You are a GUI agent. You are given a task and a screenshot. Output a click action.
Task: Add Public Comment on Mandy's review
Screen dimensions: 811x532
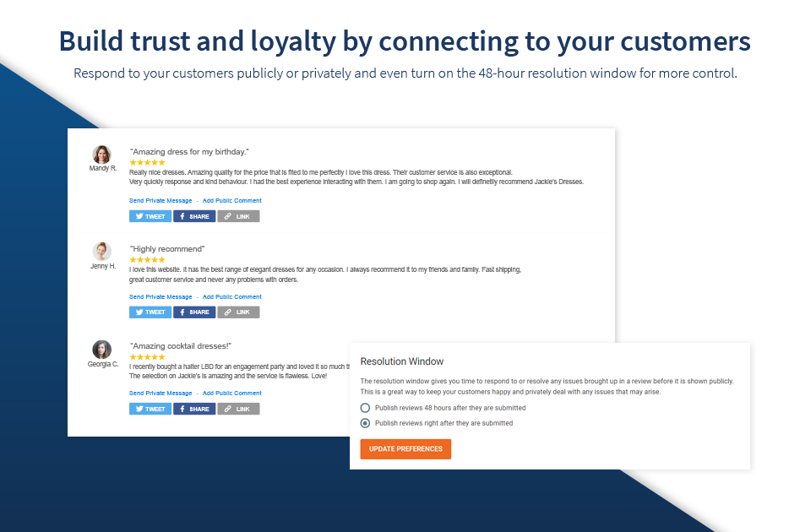tap(232, 201)
